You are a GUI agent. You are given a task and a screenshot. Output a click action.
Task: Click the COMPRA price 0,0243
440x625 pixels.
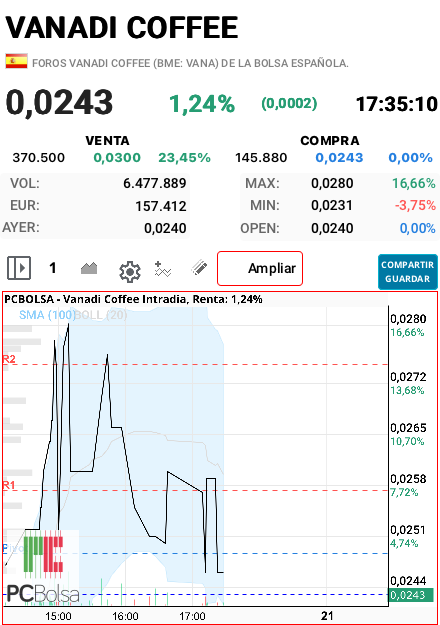339,158
